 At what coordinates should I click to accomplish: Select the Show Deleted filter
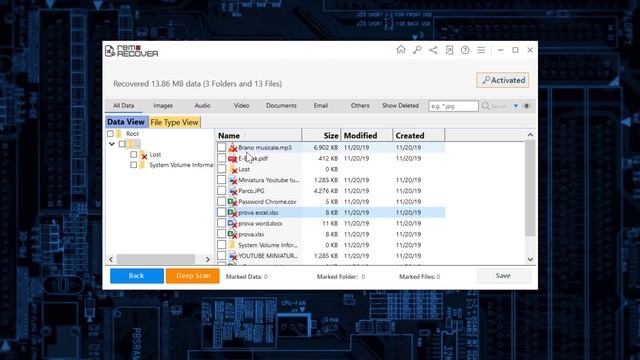[400, 106]
